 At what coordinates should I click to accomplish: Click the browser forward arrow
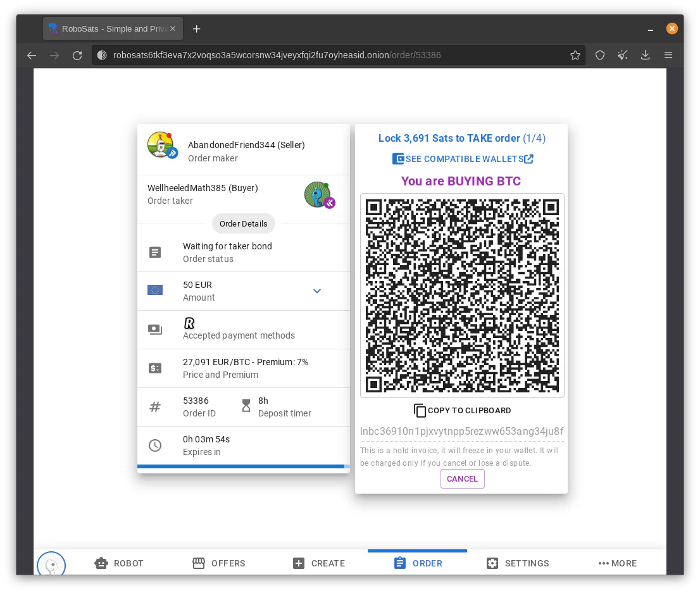(54, 55)
